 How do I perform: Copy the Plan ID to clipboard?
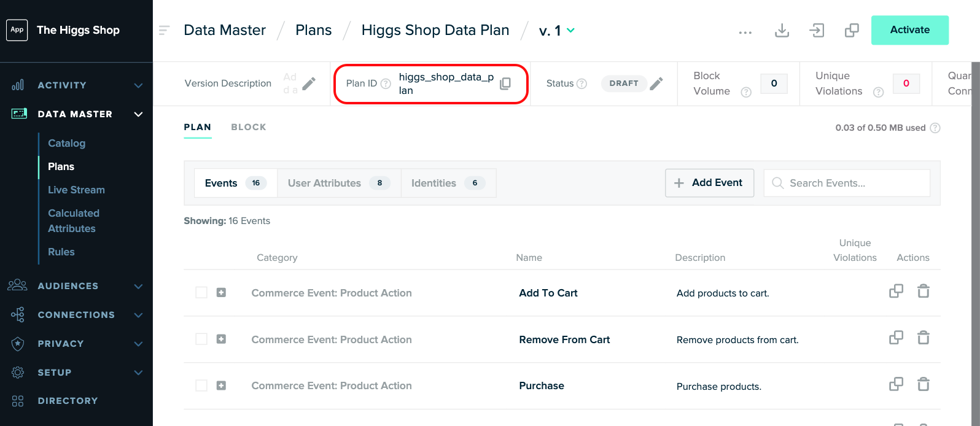(x=505, y=83)
